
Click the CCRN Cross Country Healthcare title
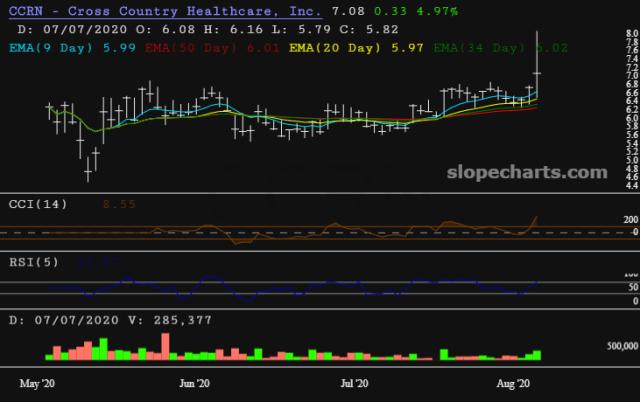[x=164, y=11]
